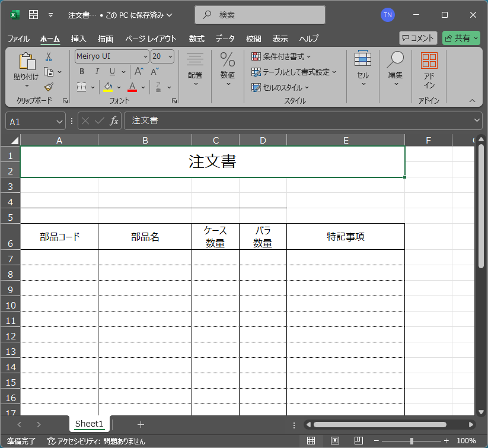Click the 部品コード header cell
488x448 pixels.
click(59, 237)
